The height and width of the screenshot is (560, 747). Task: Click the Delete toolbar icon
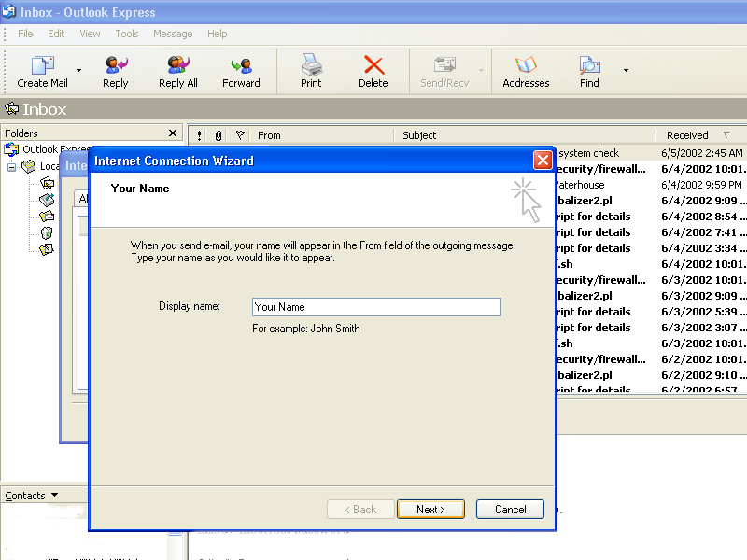[373, 65]
